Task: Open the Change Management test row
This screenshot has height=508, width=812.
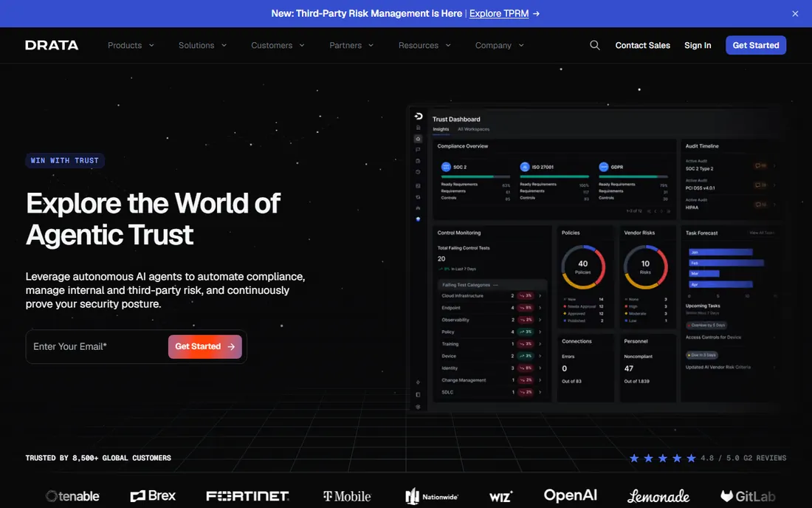Action: (x=492, y=380)
